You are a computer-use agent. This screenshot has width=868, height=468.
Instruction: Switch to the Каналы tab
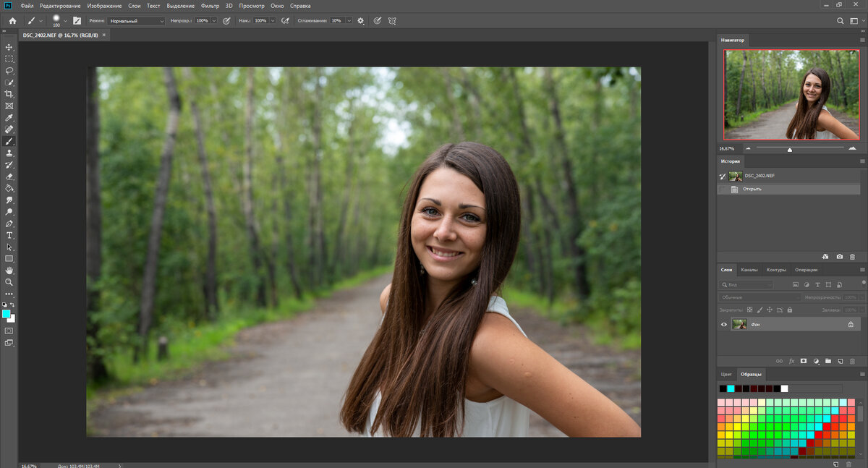pyautogui.click(x=749, y=270)
